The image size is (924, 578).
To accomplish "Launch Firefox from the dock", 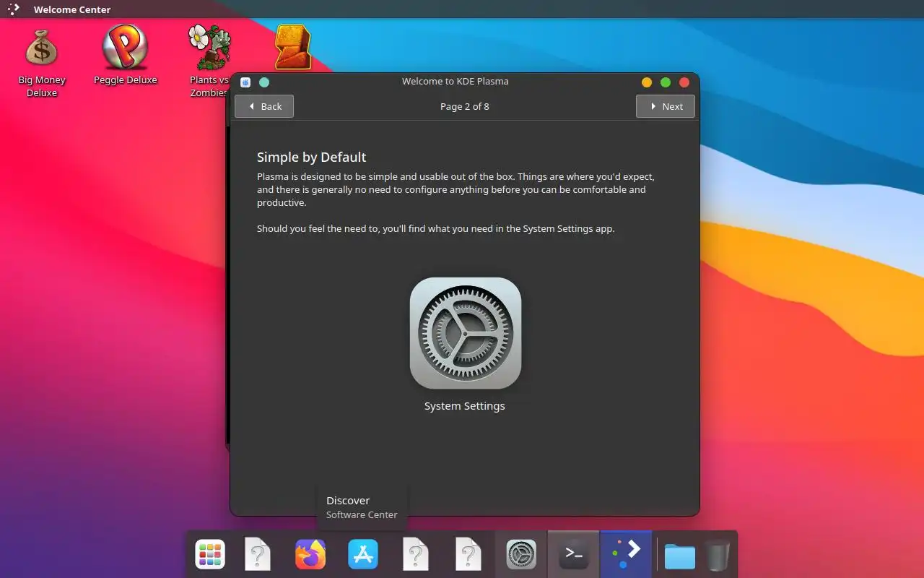I will 310,555.
